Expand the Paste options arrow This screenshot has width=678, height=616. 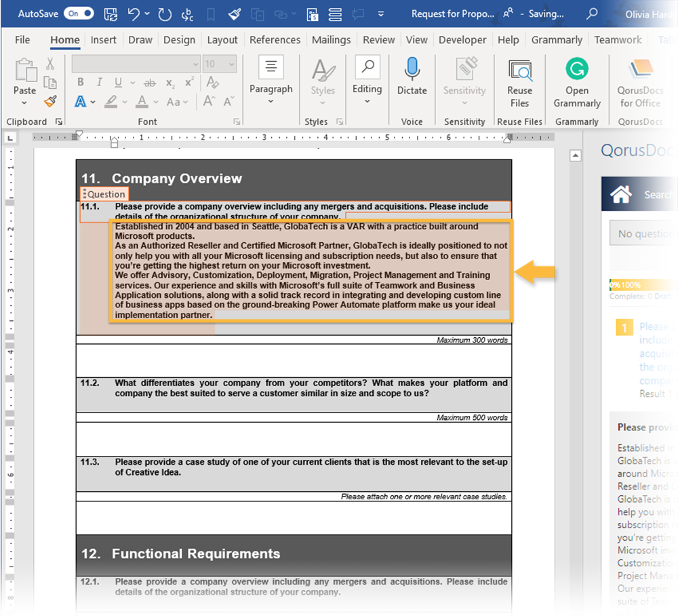(x=24, y=103)
